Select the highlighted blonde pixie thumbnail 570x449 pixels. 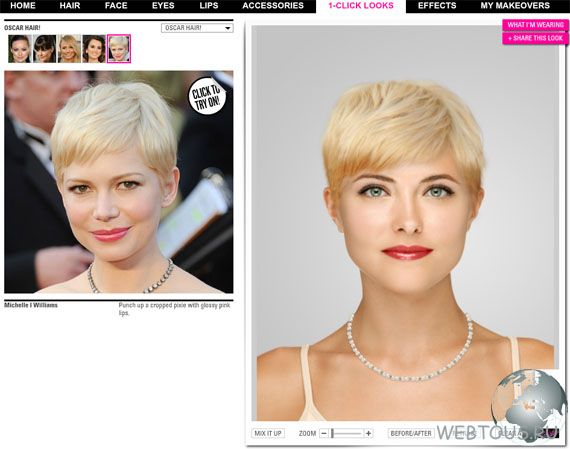pyautogui.click(x=119, y=49)
